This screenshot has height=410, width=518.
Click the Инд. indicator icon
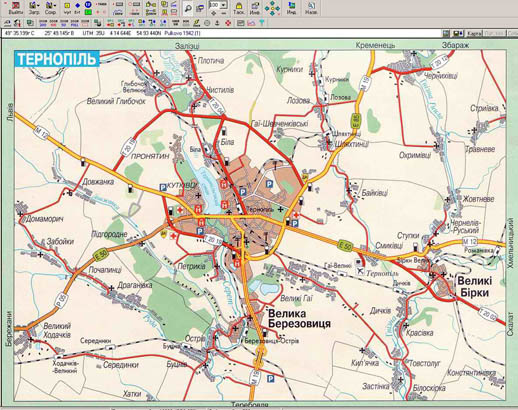point(292,6)
